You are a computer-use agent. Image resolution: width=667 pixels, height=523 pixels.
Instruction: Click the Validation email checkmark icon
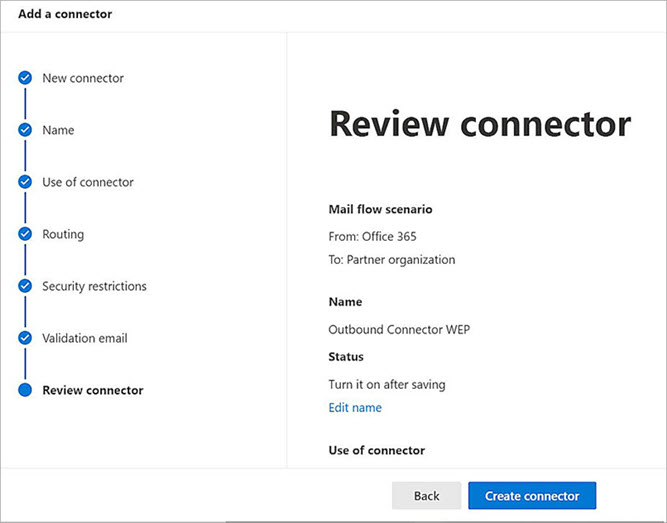point(25,338)
